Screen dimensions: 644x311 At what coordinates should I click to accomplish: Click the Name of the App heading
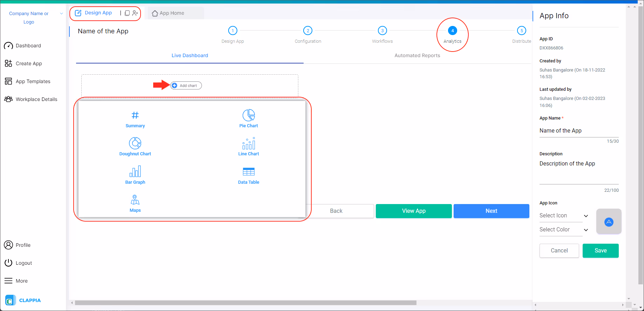click(103, 31)
